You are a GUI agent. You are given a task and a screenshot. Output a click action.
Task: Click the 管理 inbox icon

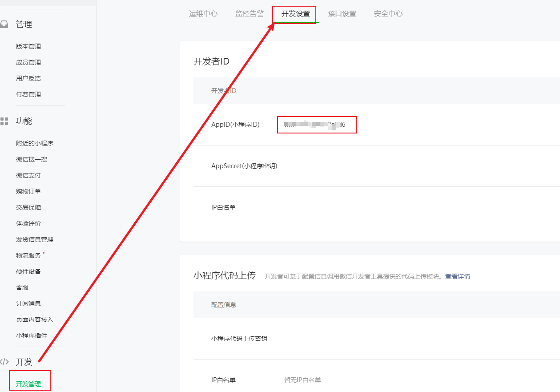point(4,24)
